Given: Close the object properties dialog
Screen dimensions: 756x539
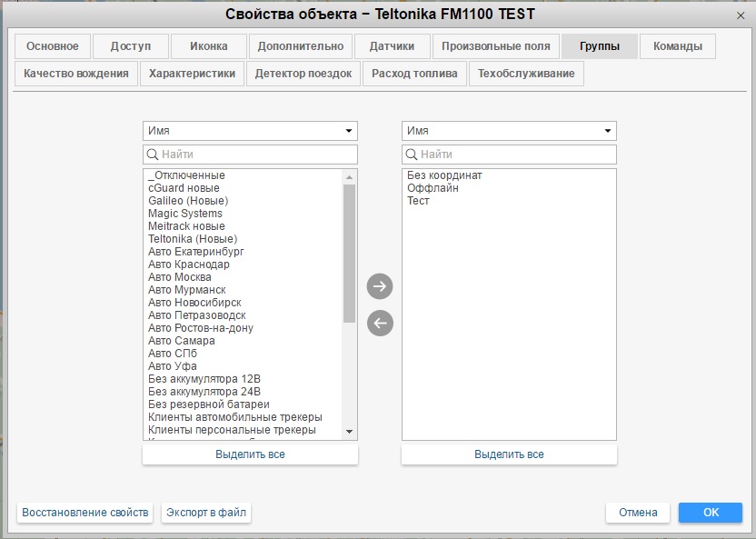Looking at the screenshot, I should tap(741, 15).
